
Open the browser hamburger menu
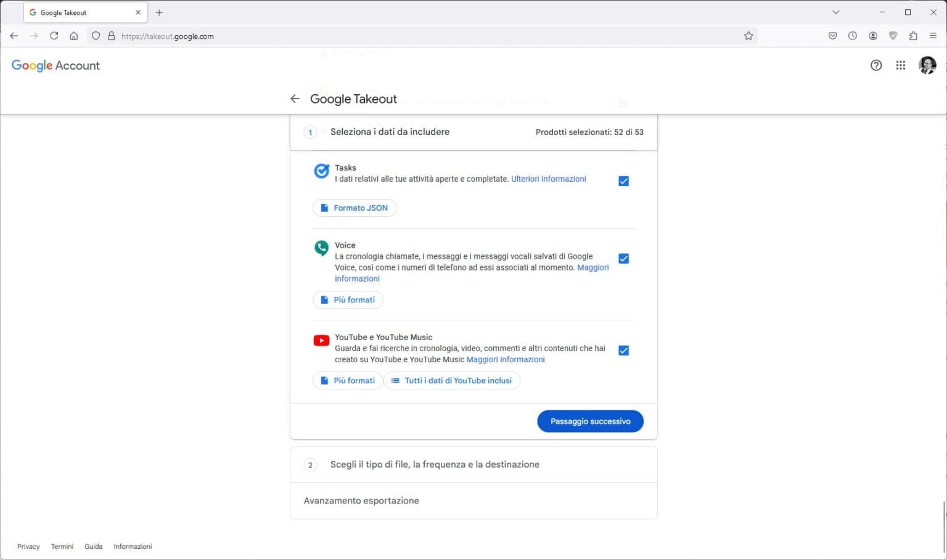click(x=933, y=36)
